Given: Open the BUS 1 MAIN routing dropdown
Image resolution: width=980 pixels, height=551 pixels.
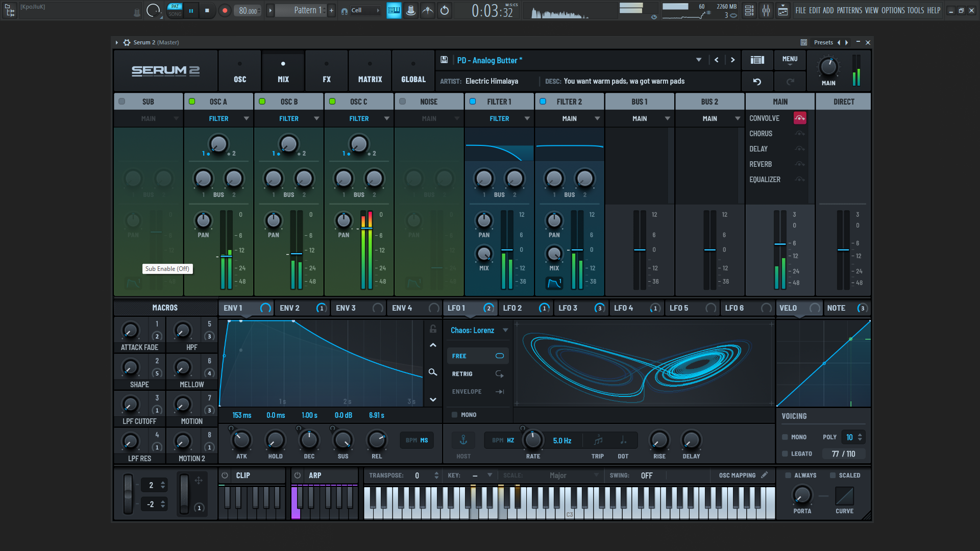Looking at the screenshot, I should (x=640, y=118).
